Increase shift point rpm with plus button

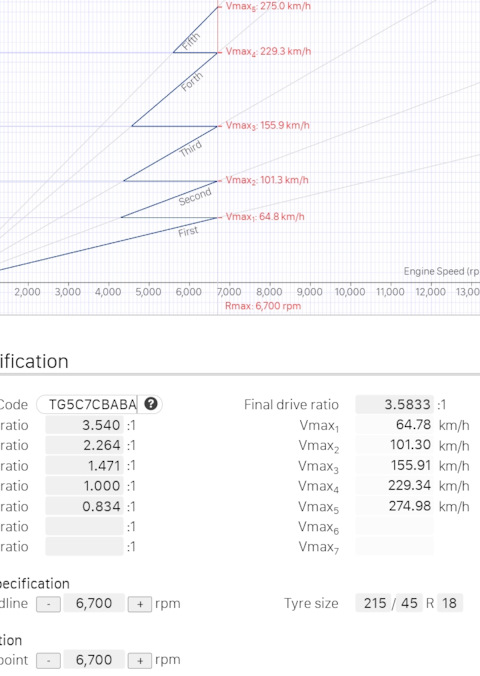coord(140,660)
